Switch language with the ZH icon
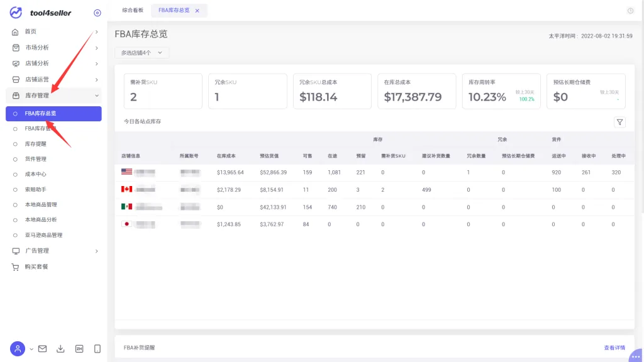Viewport: 644px width, 362px height. 79,349
